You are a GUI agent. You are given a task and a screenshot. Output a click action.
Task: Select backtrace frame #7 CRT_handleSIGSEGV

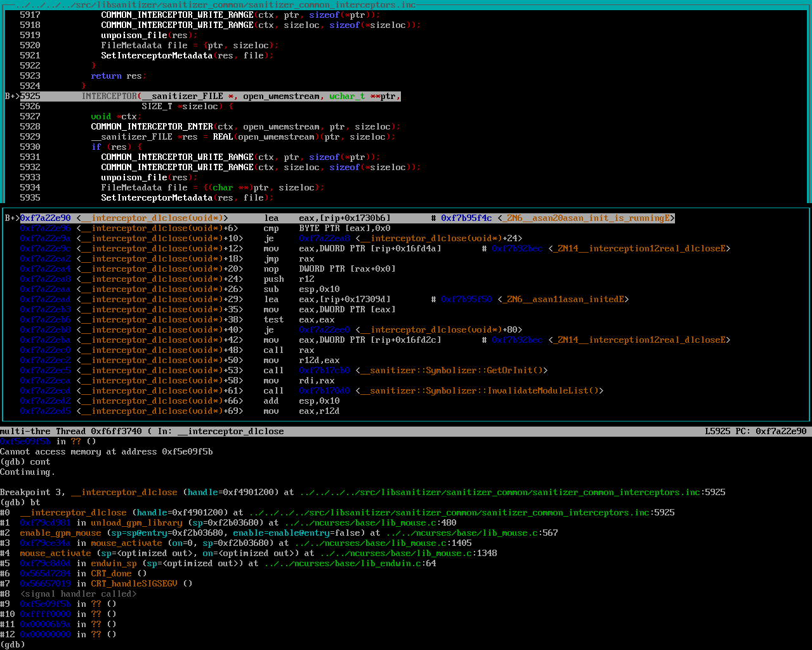[134, 584]
